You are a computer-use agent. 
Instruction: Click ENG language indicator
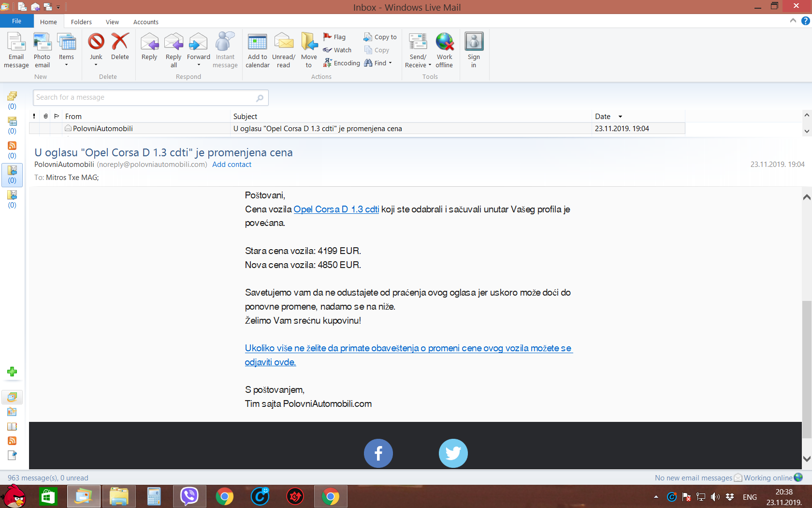(x=750, y=497)
